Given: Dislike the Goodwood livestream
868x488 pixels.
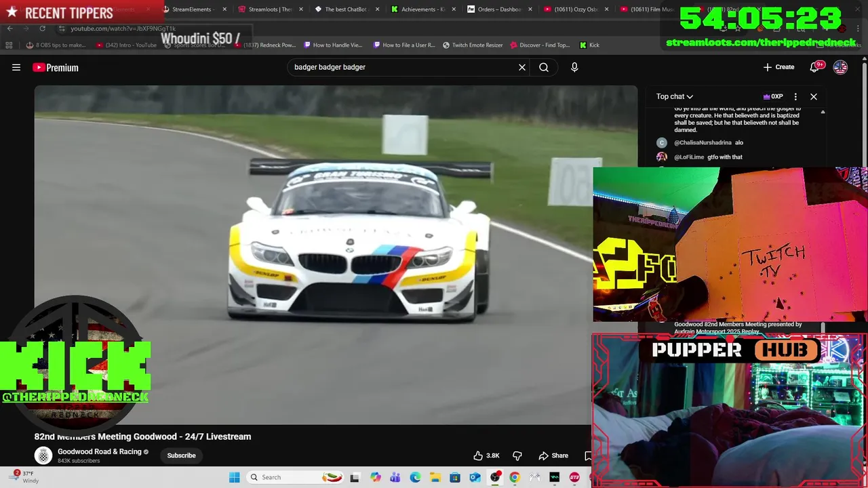Looking at the screenshot, I should point(517,455).
